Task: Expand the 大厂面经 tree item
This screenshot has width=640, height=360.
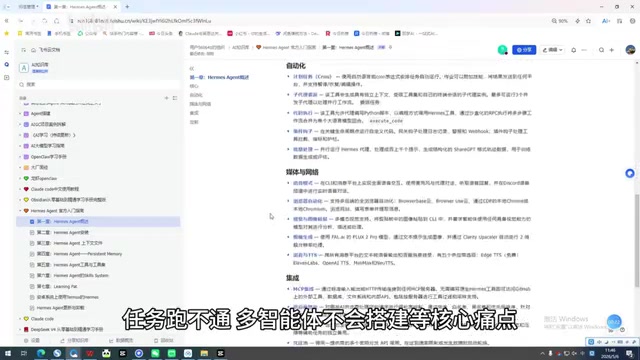Action: [20, 167]
